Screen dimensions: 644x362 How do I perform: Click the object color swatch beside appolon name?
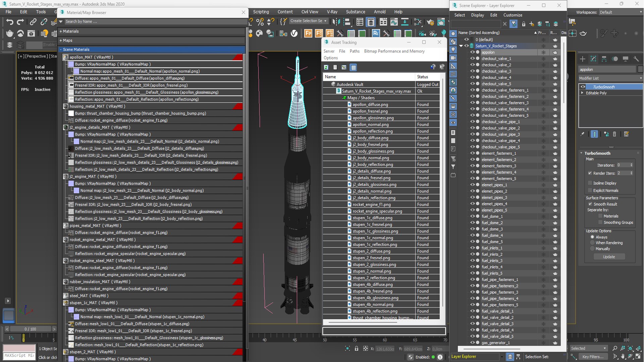click(640, 69)
